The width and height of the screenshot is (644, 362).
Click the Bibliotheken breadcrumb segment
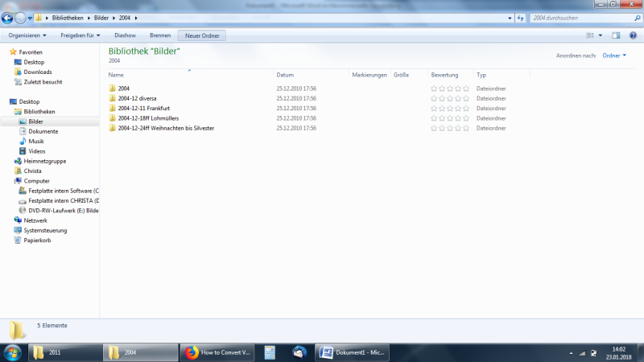pyautogui.click(x=68, y=18)
